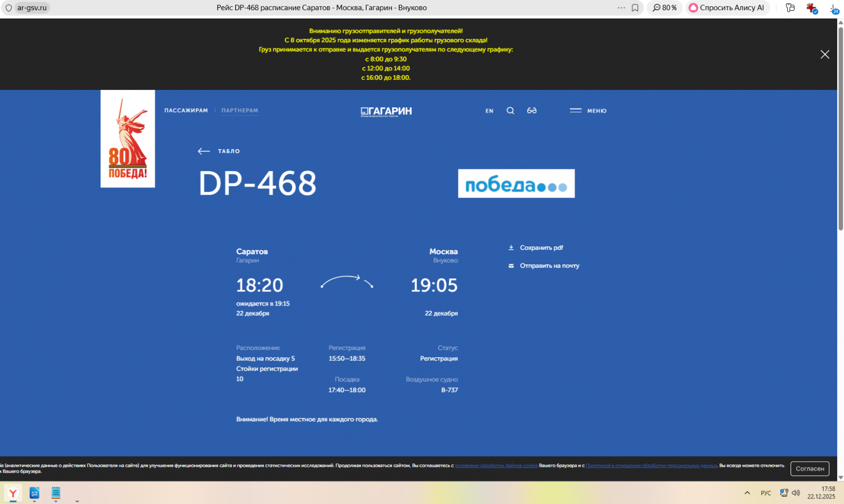844x504 pixels.
Task: Select the ПАССАЖИРАМ tab
Action: [186, 111]
